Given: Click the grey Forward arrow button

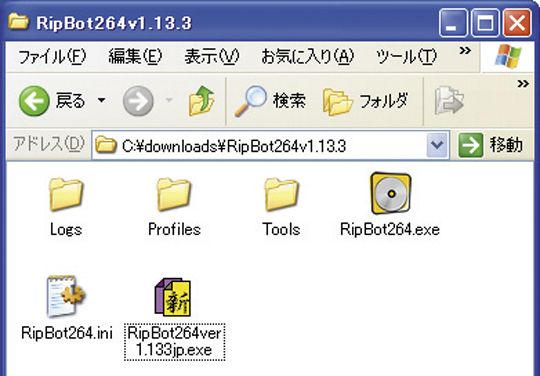Looking at the screenshot, I should point(138,101).
